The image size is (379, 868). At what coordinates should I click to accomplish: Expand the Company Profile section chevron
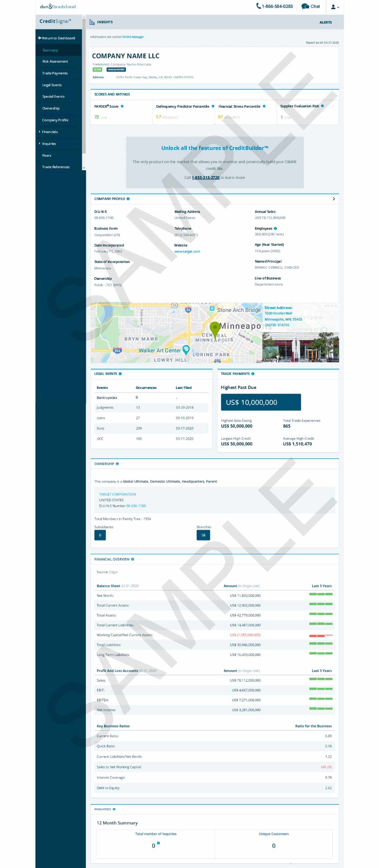click(334, 199)
